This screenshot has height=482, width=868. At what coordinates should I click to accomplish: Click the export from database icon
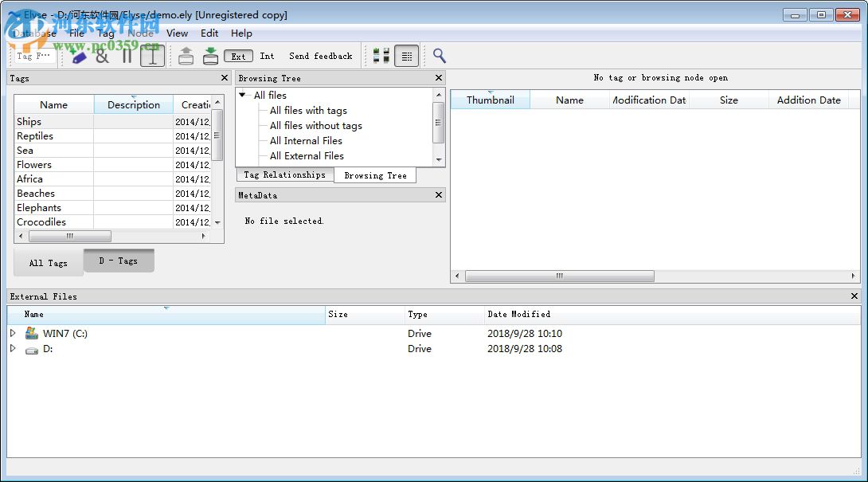[x=186, y=56]
